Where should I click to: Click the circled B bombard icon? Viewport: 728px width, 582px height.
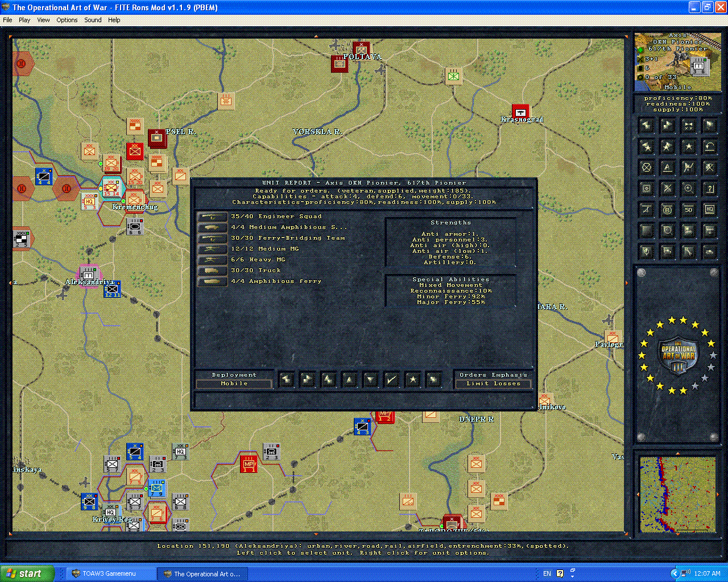[x=667, y=209]
